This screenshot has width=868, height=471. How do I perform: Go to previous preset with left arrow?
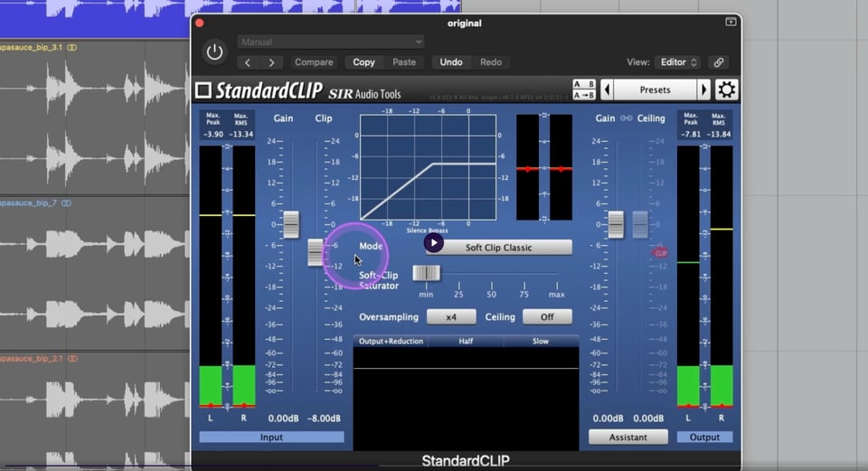607,89
